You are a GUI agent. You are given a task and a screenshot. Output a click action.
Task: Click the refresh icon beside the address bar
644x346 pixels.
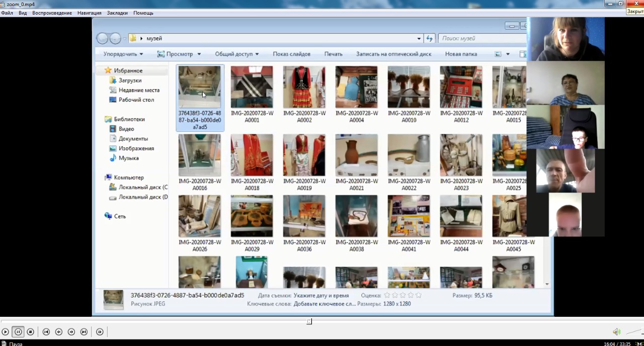(430, 38)
